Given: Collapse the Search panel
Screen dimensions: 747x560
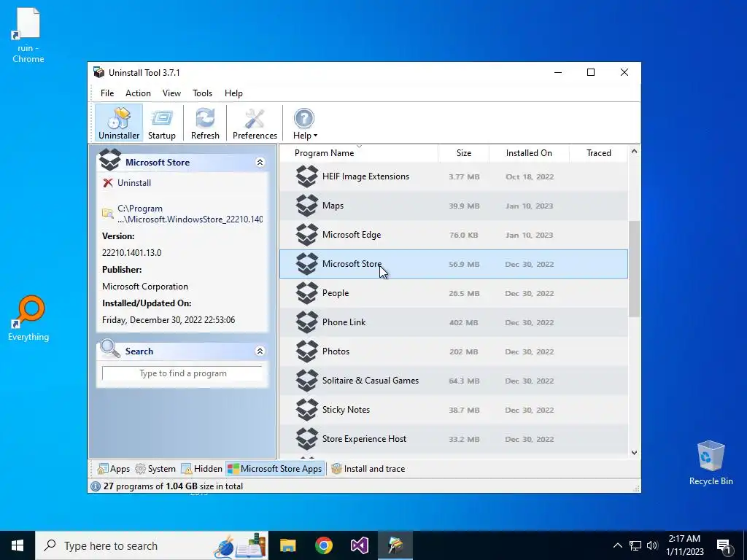Looking at the screenshot, I should coord(260,351).
